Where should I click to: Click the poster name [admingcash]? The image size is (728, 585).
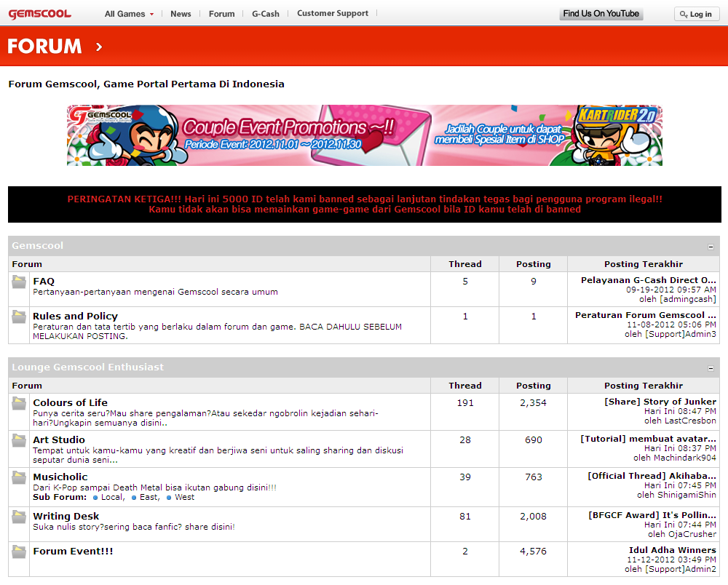click(x=688, y=299)
